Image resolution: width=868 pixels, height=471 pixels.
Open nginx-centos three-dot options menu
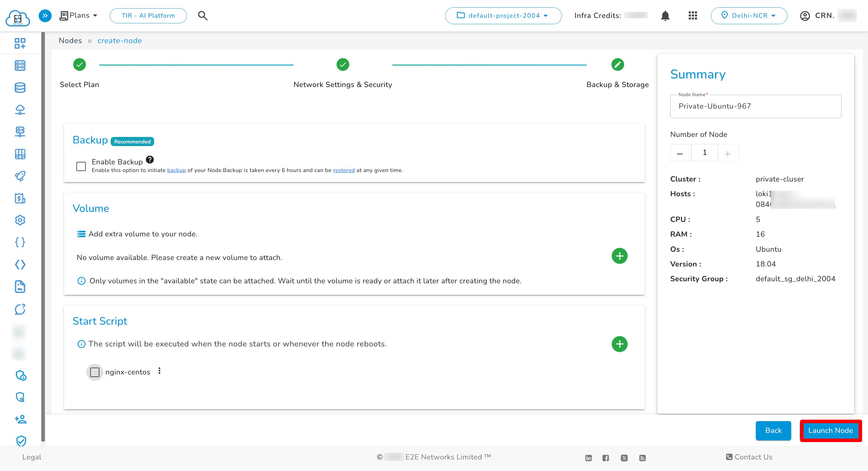tap(159, 371)
